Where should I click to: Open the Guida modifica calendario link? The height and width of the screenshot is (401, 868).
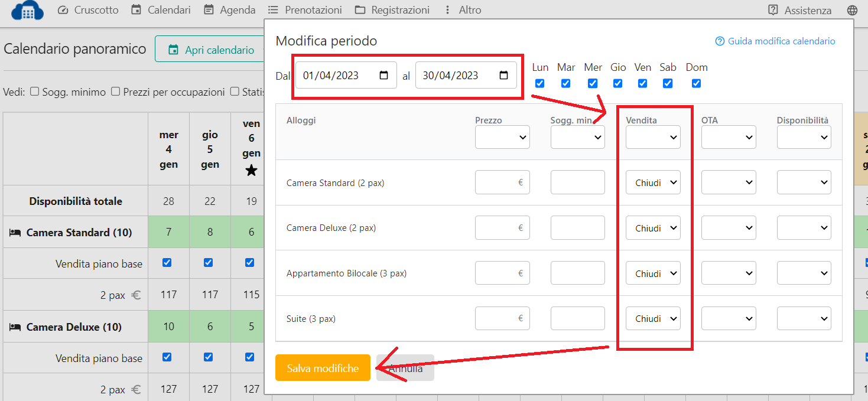pos(781,41)
